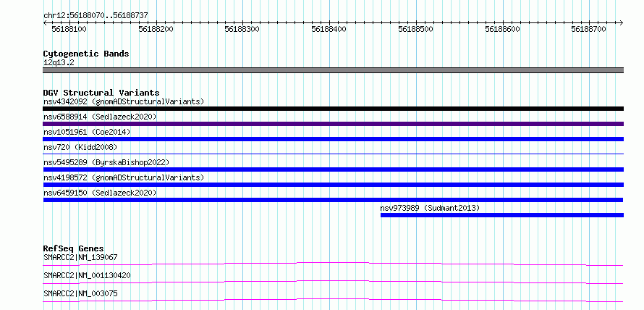Click the left arrowhead of the coordinate ruler
This screenshot has width=644, height=310.
(x=45, y=22)
